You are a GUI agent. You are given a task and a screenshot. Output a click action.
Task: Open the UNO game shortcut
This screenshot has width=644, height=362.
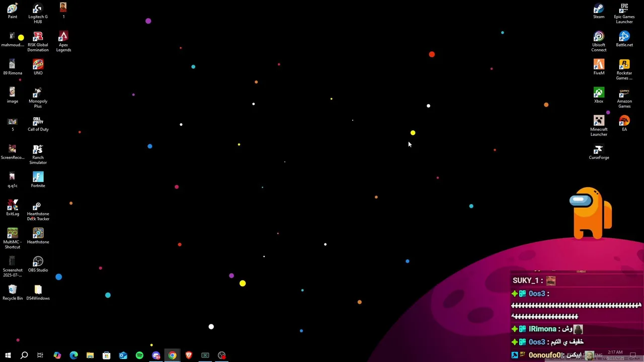point(38,67)
